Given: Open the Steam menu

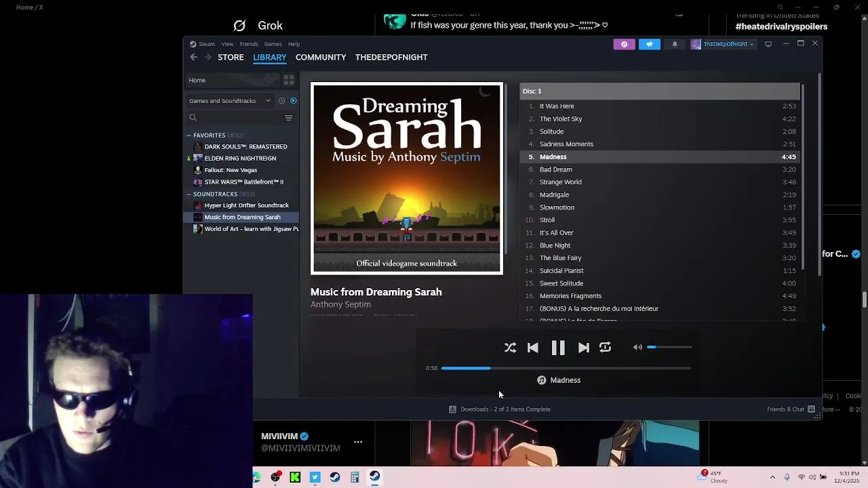Looking at the screenshot, I should tap(202, 44).
